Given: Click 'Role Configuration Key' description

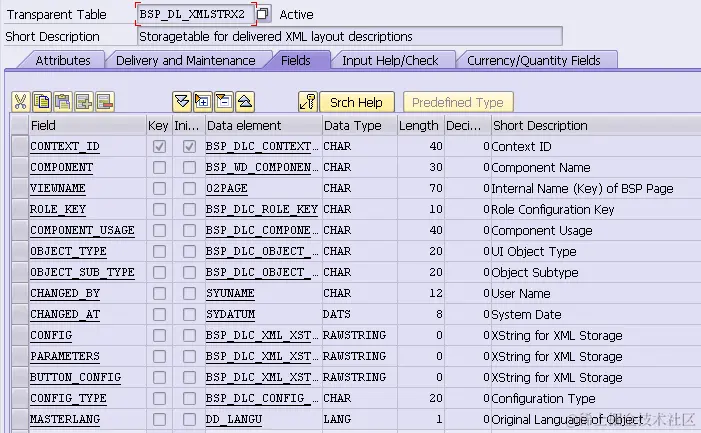Looking at the screenshot, I should (x=553, y=210).
